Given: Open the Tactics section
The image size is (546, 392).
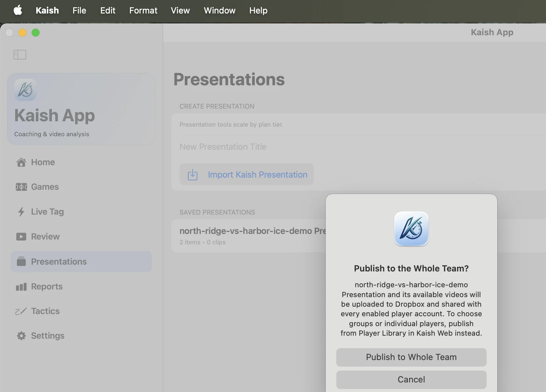Looking at the screenshot, I should click(x=81, y=311).
